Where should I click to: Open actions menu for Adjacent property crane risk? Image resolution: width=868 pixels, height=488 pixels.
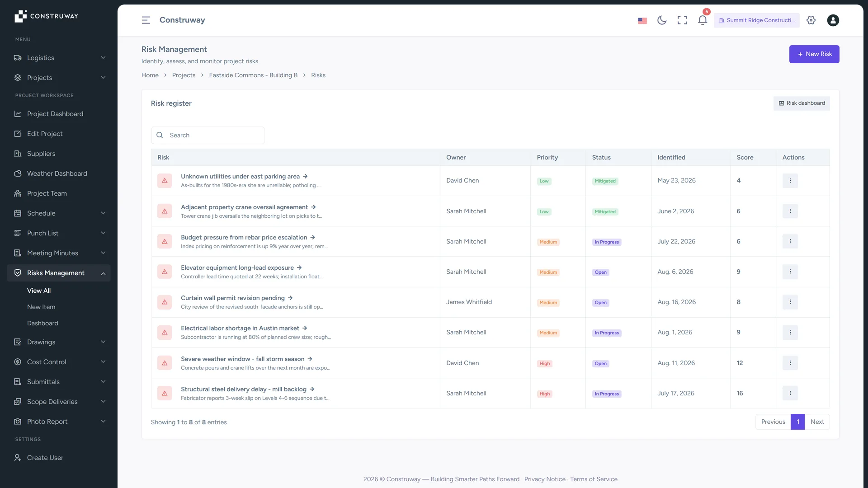pos(790,211)
